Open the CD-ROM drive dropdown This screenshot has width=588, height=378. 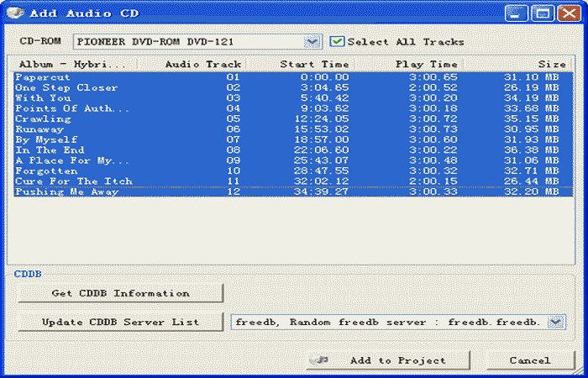click(312, 41)
